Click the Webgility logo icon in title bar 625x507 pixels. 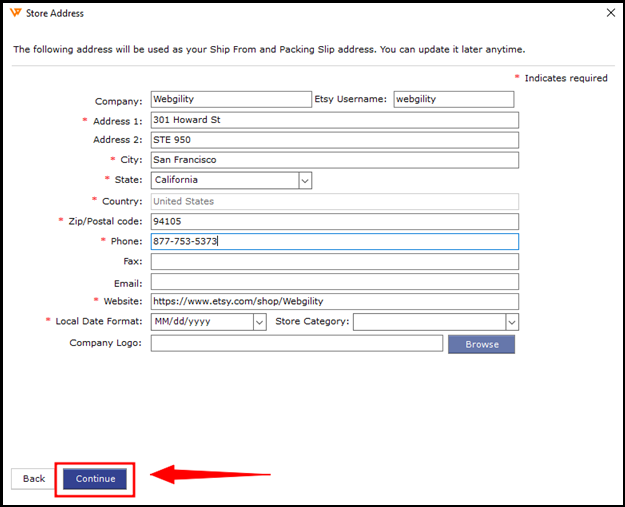click(x=14, y=13)
